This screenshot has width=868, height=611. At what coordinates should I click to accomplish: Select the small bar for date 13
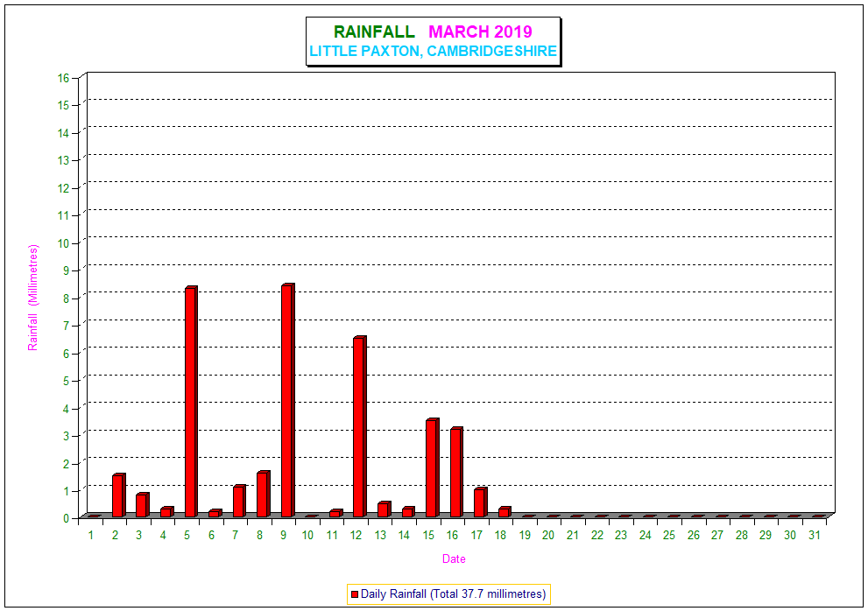click(x=385, y=509)
